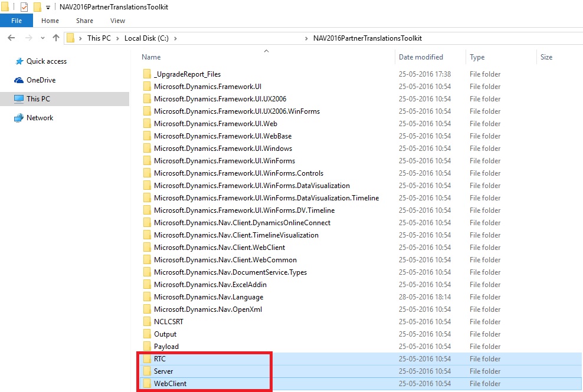Expand the chevron after Local Disk (C:)
The height and width of the screenshot is (392, 583).
pos(176,38)
